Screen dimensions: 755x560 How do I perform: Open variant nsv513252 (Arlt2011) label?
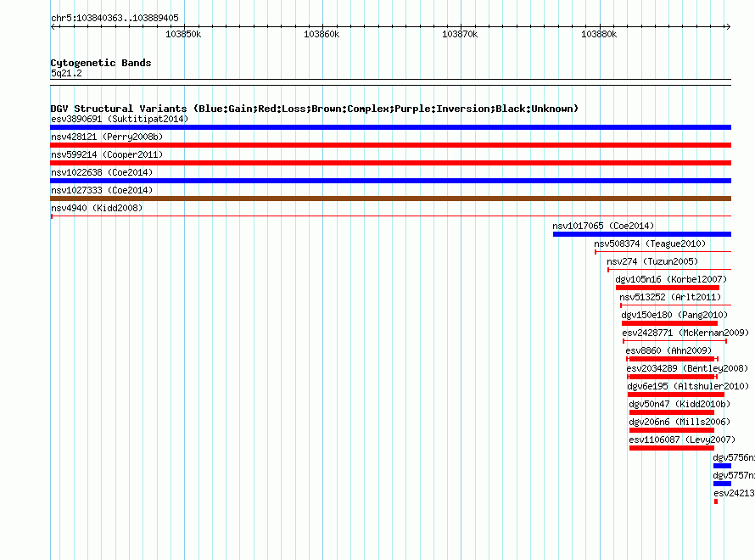tap(670, 297)
